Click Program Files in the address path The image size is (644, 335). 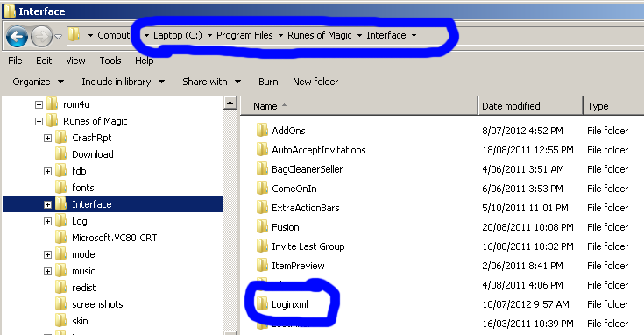[244, 35]
